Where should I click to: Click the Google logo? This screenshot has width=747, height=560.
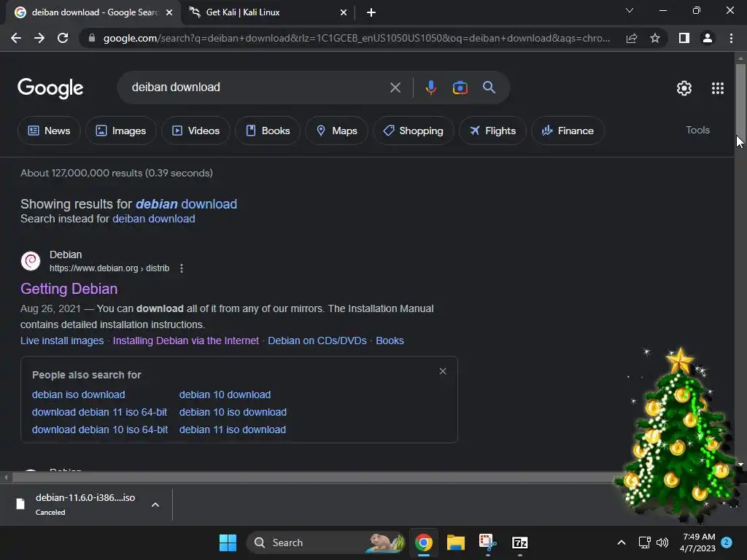click(50, 88)
